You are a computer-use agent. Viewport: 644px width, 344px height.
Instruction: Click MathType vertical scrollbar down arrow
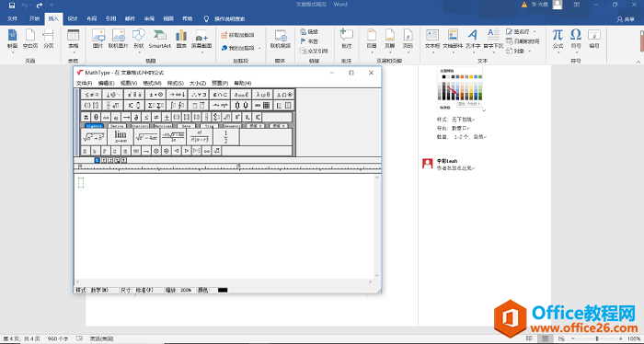[377, 275]
